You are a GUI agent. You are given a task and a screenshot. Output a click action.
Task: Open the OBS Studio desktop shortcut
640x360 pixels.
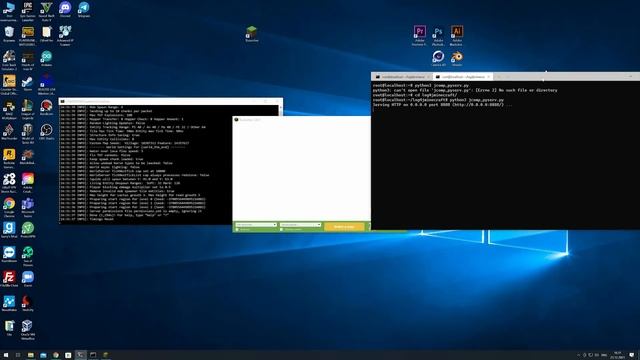46,132
